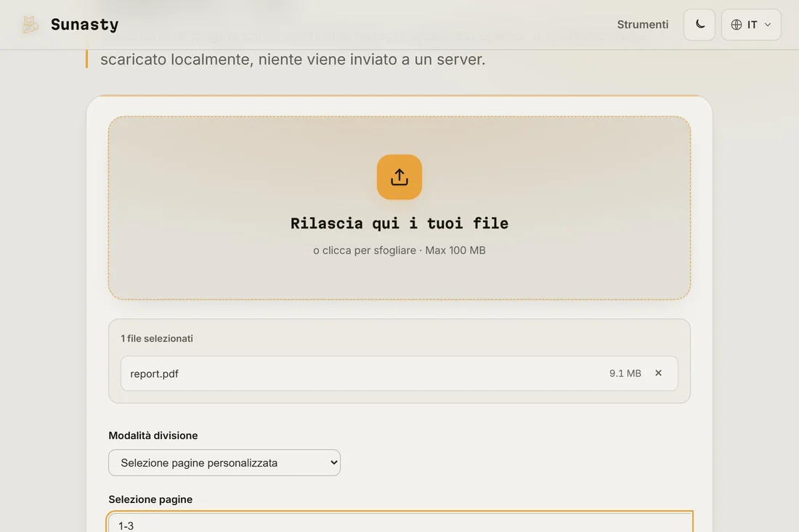Toggle dark mode with the moon icon

point(699,25)
